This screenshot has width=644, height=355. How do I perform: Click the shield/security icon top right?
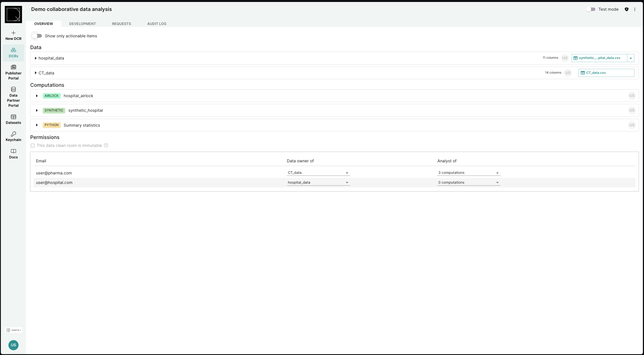[626, 9]
